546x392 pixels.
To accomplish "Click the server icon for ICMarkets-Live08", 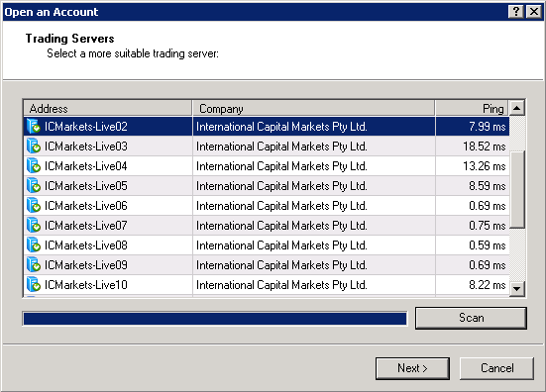I will pos(34,245).
